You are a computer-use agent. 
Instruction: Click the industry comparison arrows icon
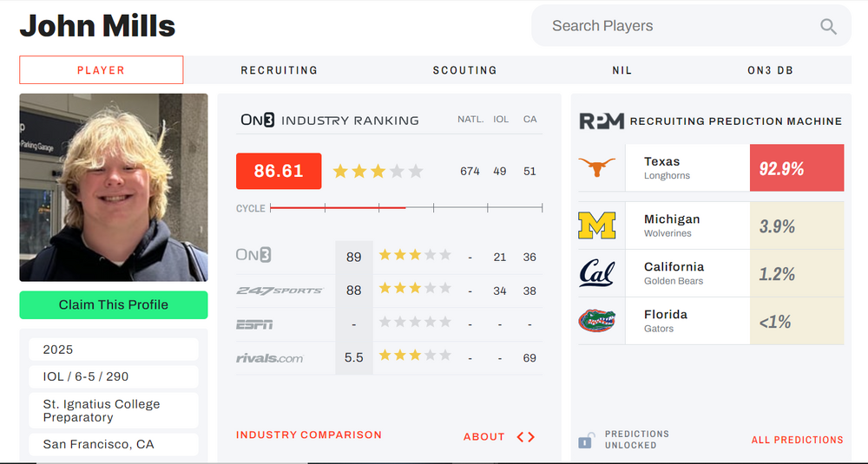[x=526, y=436]
